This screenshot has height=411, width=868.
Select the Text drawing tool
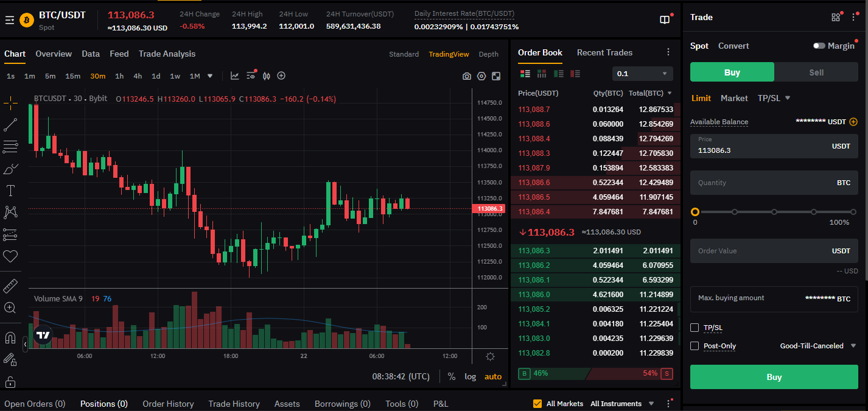click(x=10, y=191)
